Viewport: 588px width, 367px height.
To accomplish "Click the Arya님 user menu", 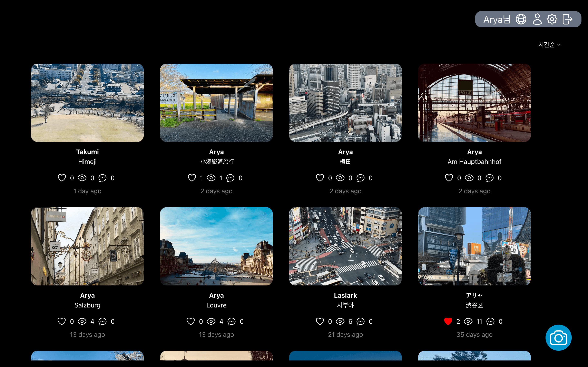I will [x=497, y=19].
